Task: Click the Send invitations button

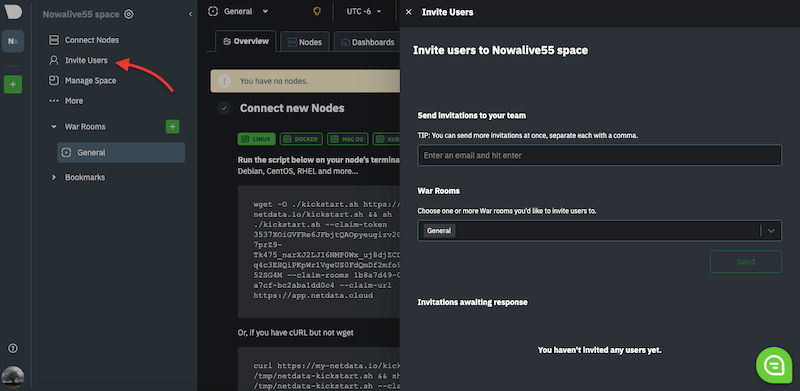Action: (746, 261)
